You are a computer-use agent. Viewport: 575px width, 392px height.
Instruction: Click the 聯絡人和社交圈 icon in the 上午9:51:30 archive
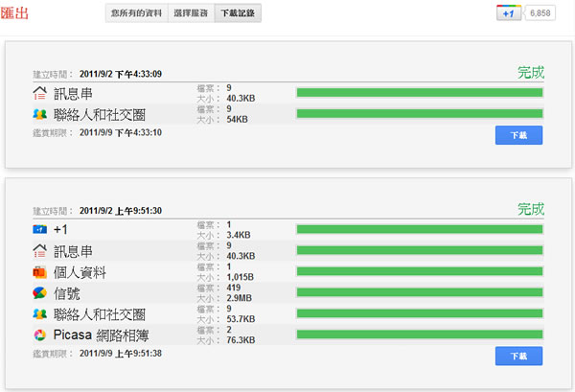[39, 314]
